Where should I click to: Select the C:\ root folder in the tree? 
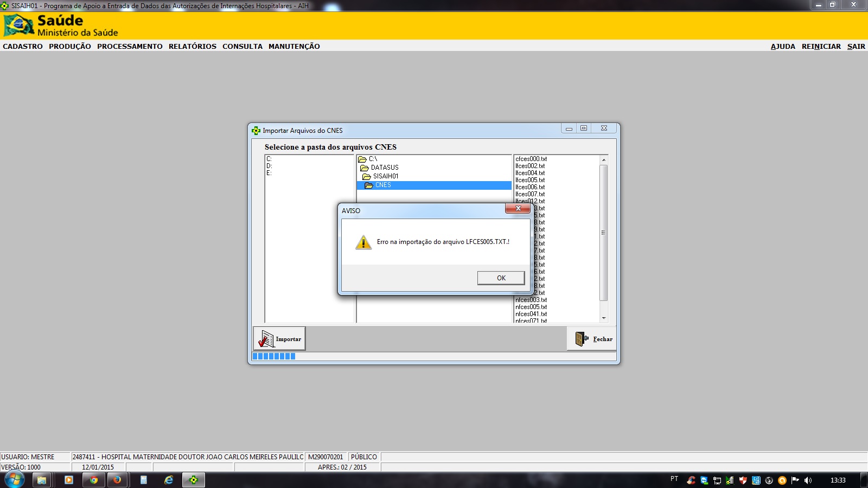(x=368, y=159)
